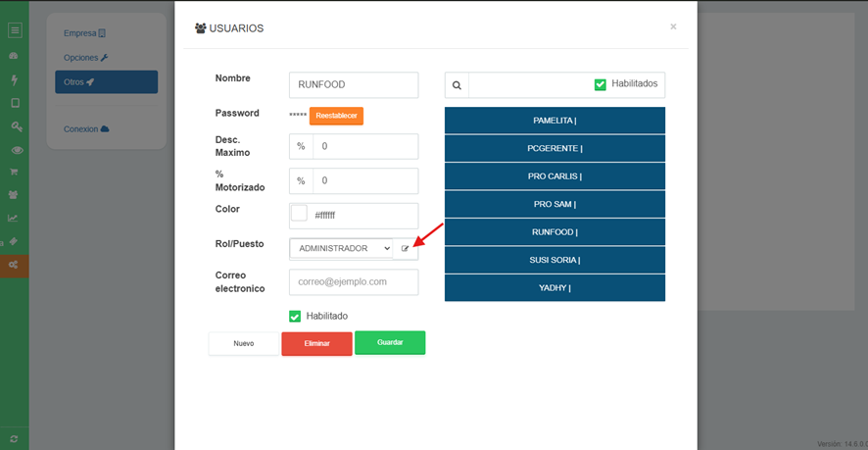Click the Correo electronico input field
Image resolution: width=868 pixels, height=450 pixels.
point(354,282)
